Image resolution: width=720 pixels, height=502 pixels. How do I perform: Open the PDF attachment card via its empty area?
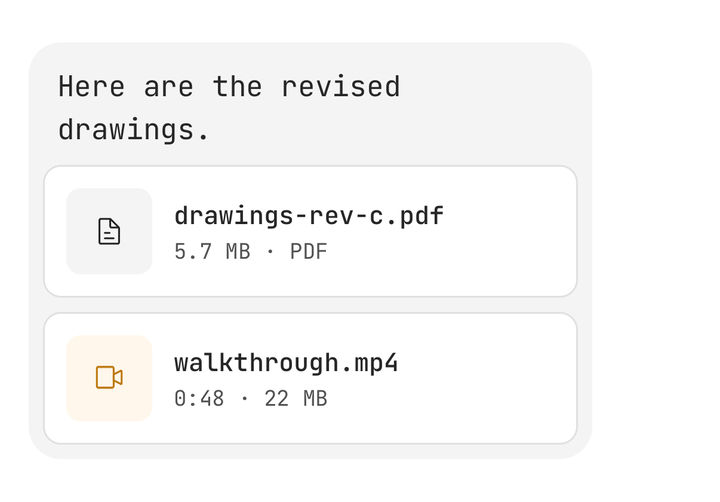pos(505,231)
